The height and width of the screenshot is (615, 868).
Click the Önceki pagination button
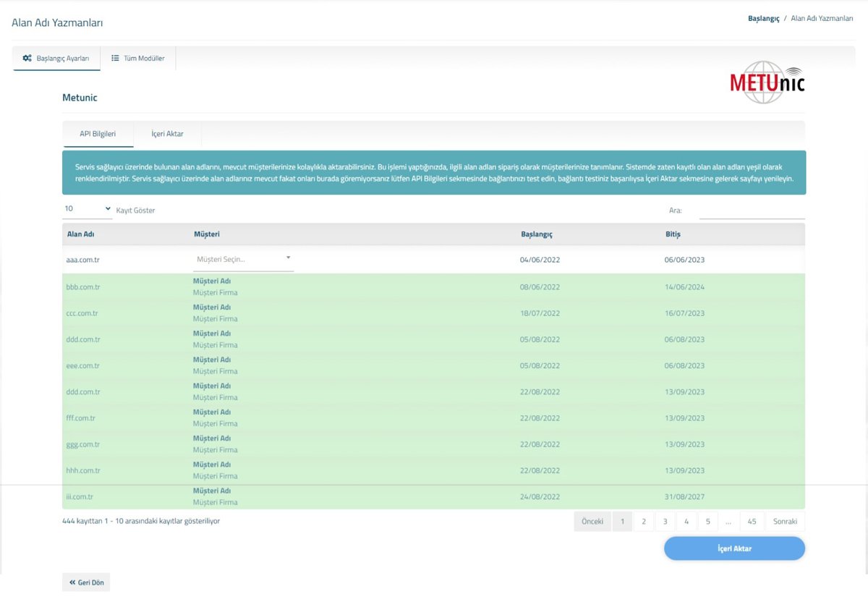point(592,522)
